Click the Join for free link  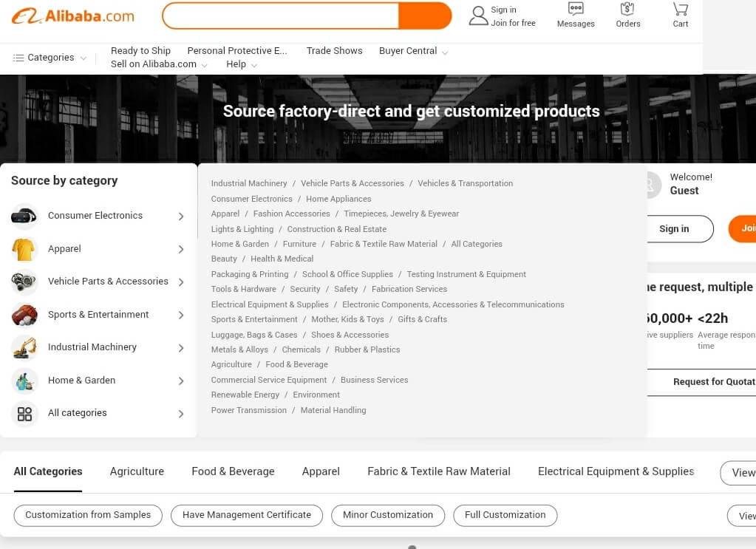click(513, 23)
